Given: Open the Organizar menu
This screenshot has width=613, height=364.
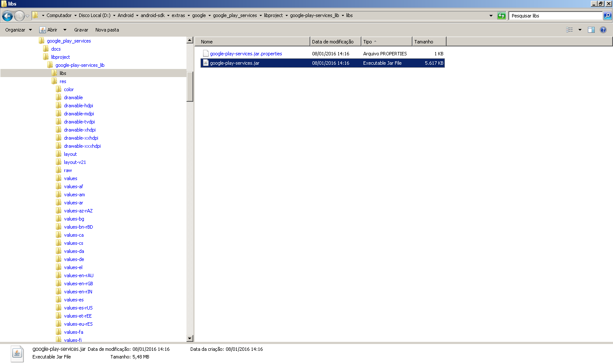Looking at the screenshot, I should point(18,30).
